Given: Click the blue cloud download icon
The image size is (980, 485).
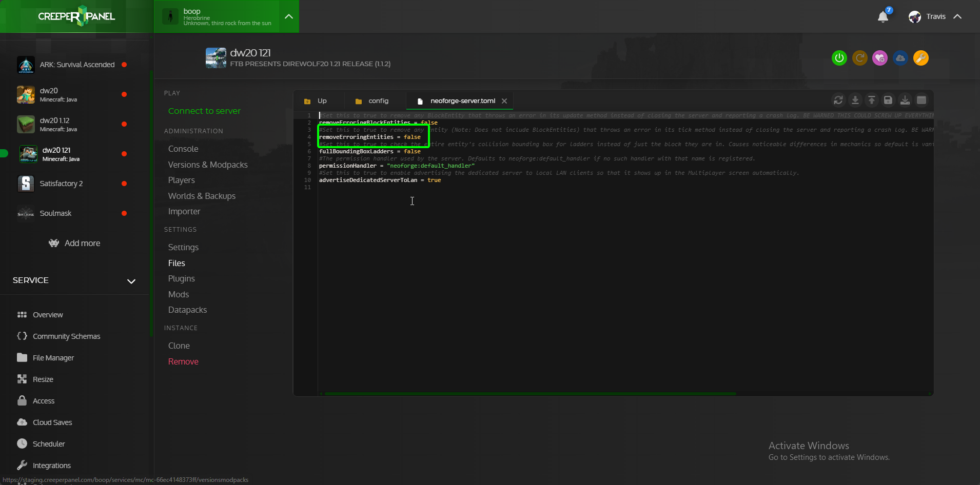Looking at the screenshot, I should tap(900, 58).
